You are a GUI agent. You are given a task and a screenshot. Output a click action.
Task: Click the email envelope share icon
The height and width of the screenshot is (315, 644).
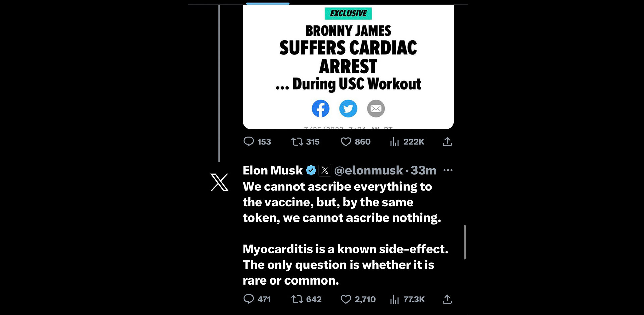point(376,109)
